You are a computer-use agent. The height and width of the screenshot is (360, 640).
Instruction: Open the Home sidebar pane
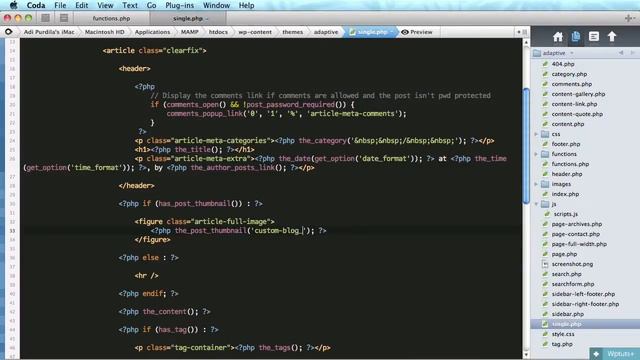(558, 37)
